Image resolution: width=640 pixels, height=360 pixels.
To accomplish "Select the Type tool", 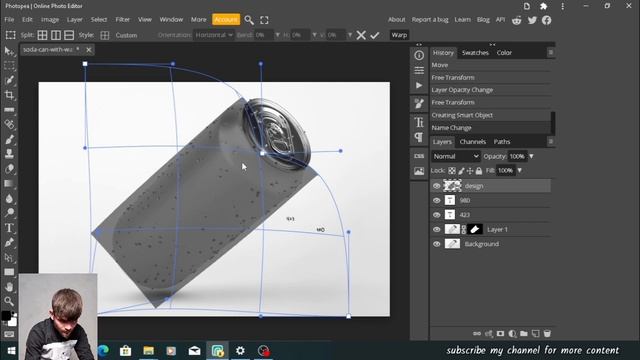I will coord(9,228).
